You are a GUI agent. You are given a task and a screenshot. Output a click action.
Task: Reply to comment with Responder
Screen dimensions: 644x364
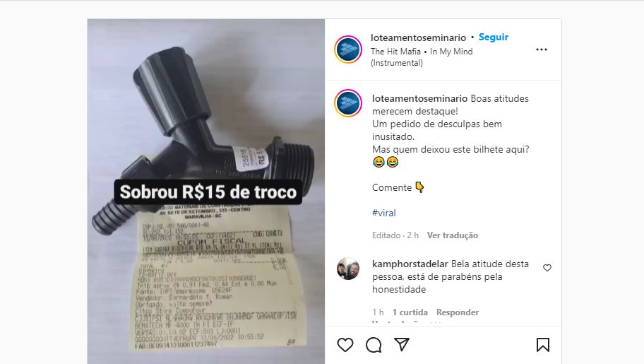[x=457, y=312]
